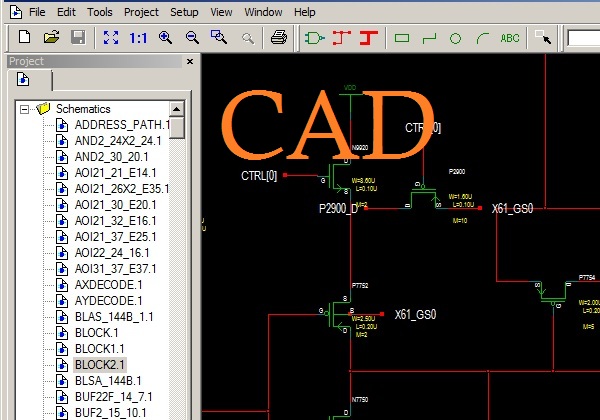Screen dimensions: 600x420
Task: Click the greyed-out magnifier icon
Action: (x=248, y=38)
